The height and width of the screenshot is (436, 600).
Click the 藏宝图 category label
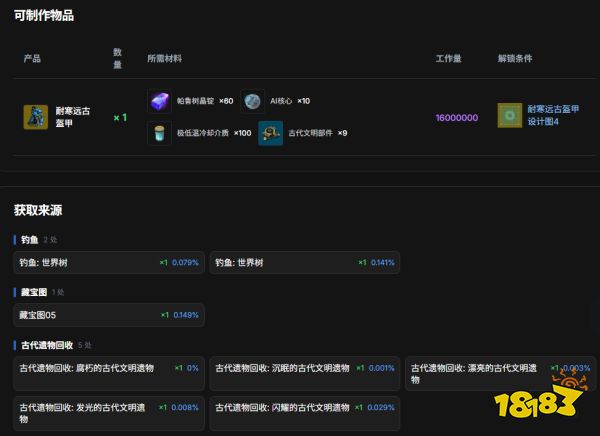[34, 292]
